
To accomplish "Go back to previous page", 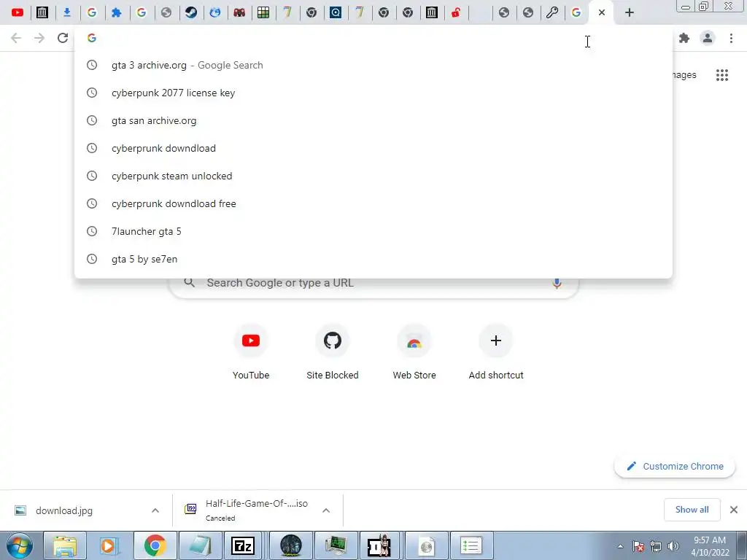I will click(x=16, y=38).
